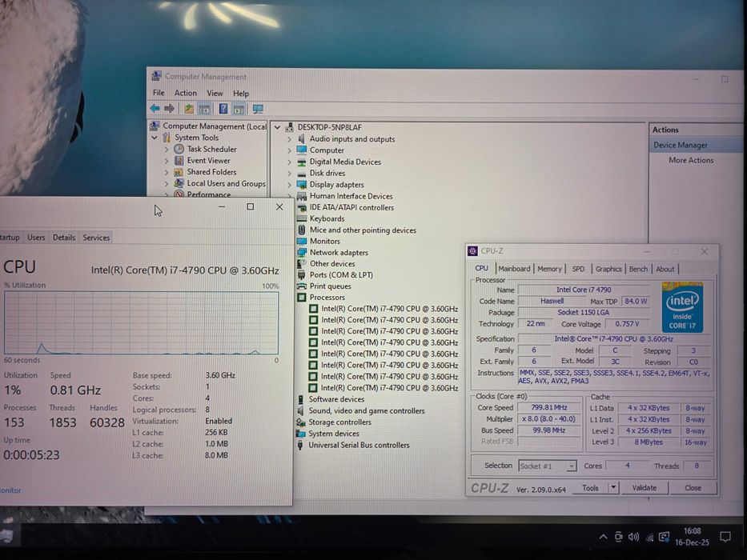Click the Print queues icon

[302, 286]
